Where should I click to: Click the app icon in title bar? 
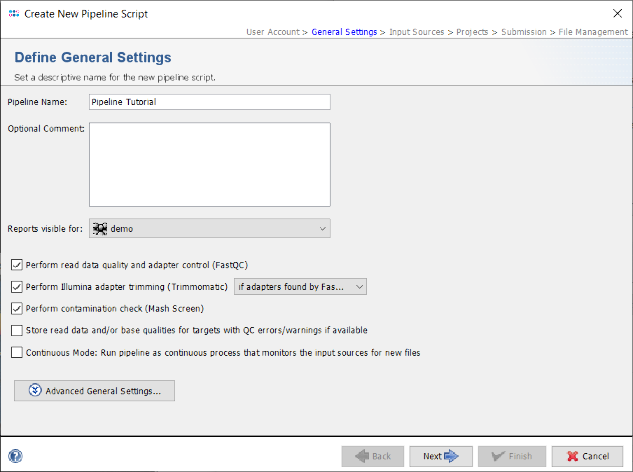coord(13,13)
